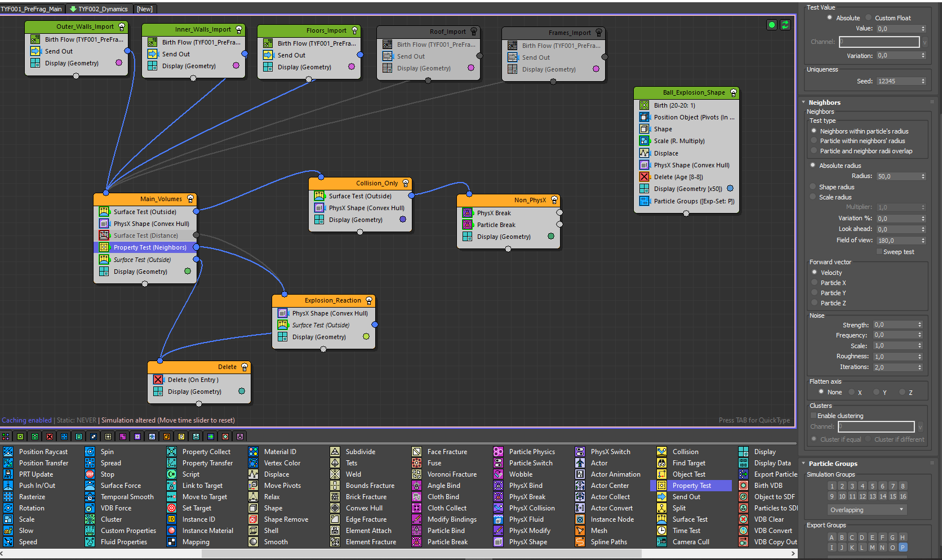Click the Explosion_Reaction event title bar

coord(324,300)
